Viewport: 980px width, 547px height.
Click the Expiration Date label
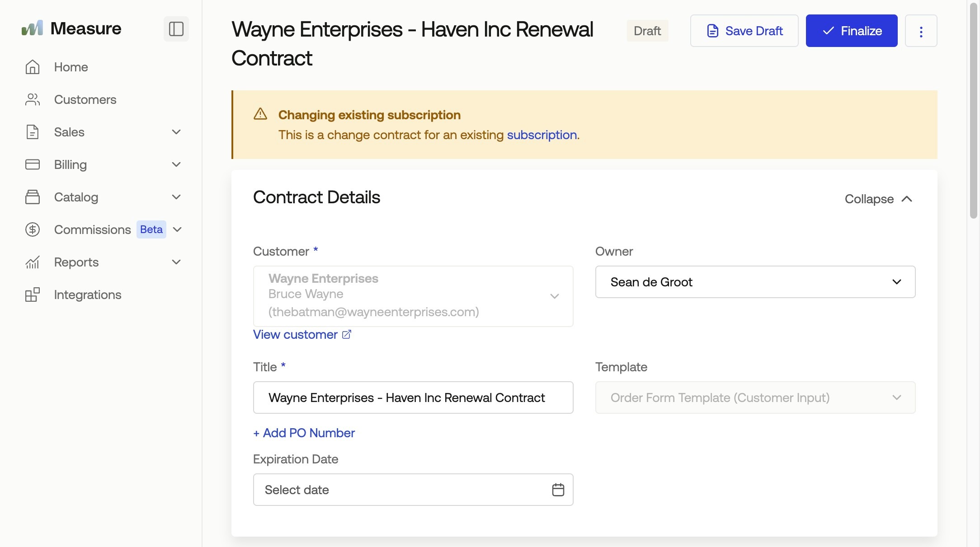click(x=296, y=459)
